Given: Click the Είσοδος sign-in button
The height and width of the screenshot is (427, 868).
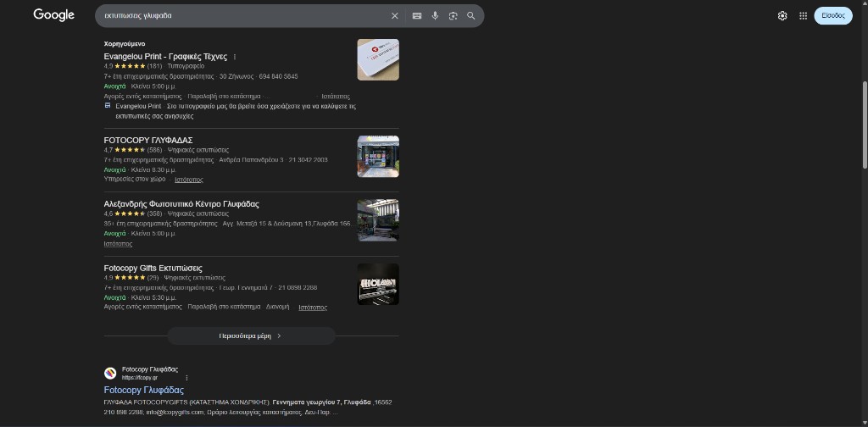Looking at the screenshot, I should (x=833, y=15).
